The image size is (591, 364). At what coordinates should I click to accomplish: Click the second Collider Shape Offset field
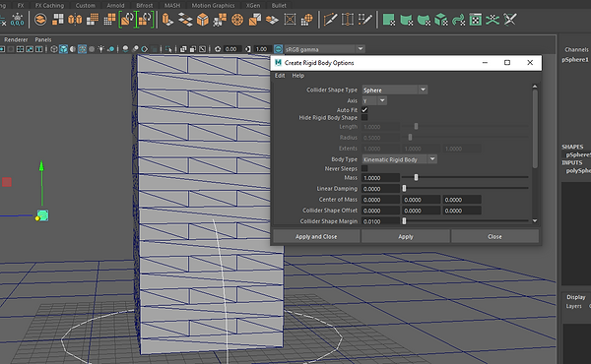pos(422,211)
